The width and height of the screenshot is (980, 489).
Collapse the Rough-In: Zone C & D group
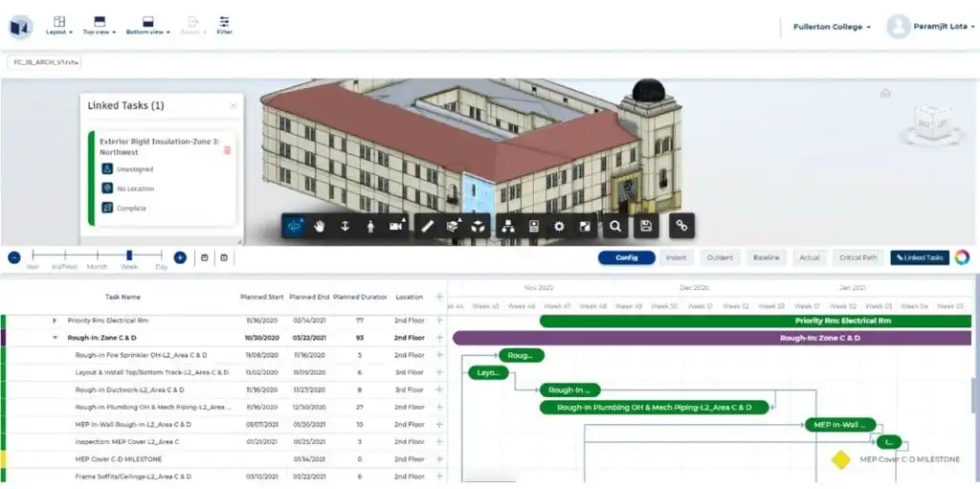tap(55, 338)
